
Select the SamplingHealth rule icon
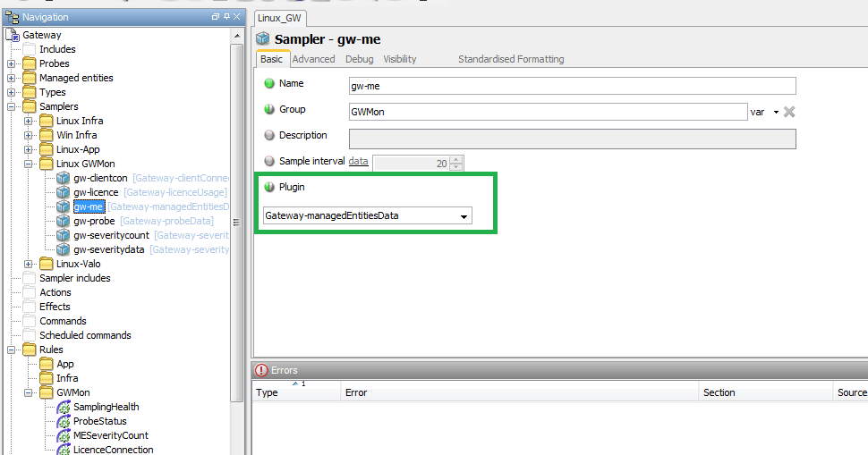click(64, 407)
